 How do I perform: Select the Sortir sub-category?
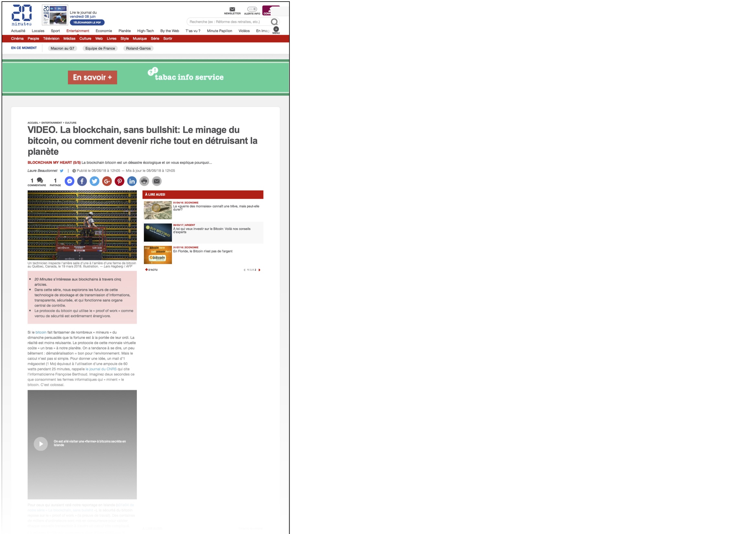point(167,38)
